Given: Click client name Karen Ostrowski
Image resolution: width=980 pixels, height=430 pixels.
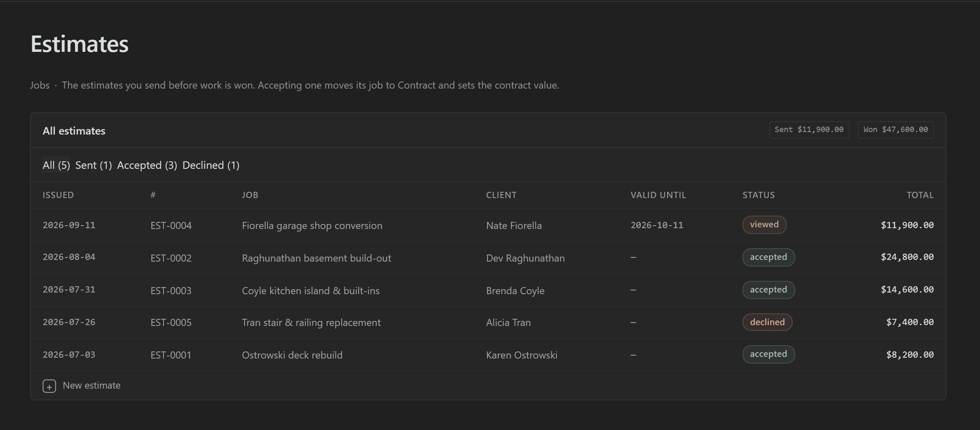Looking at the screenshot, I should (522, 355).
